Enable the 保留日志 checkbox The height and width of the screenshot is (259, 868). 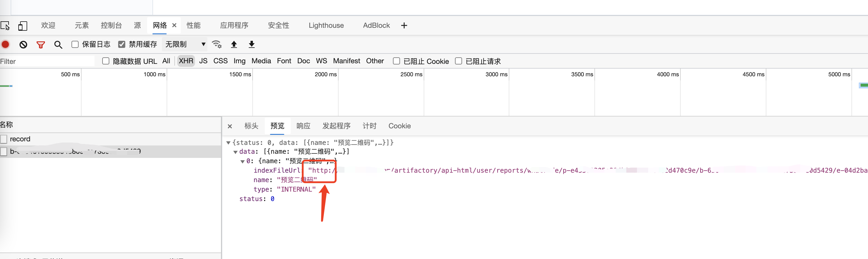[x=75, y=44]
